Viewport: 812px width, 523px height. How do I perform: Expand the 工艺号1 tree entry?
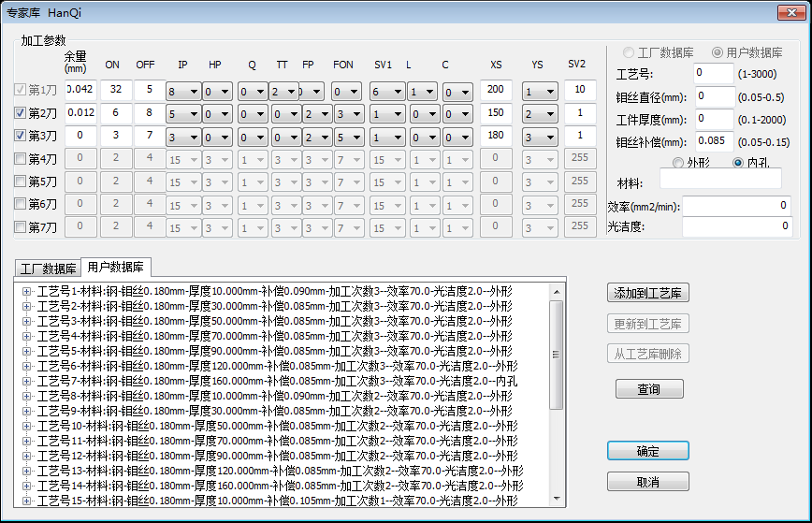coord(26,291)
